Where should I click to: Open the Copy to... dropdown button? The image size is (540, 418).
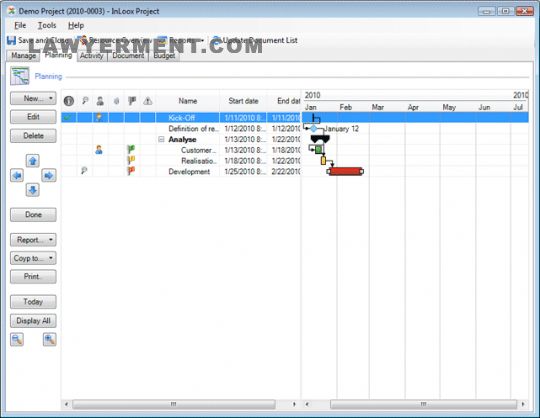pos(33,258)
